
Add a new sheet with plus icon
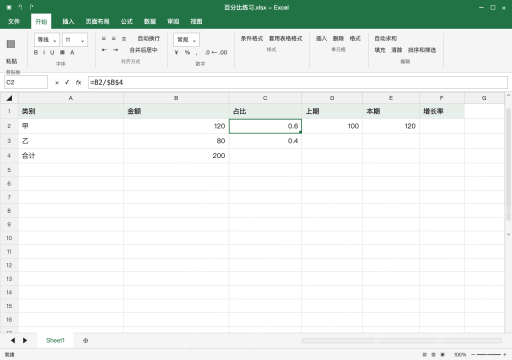(x=86, y=341)
